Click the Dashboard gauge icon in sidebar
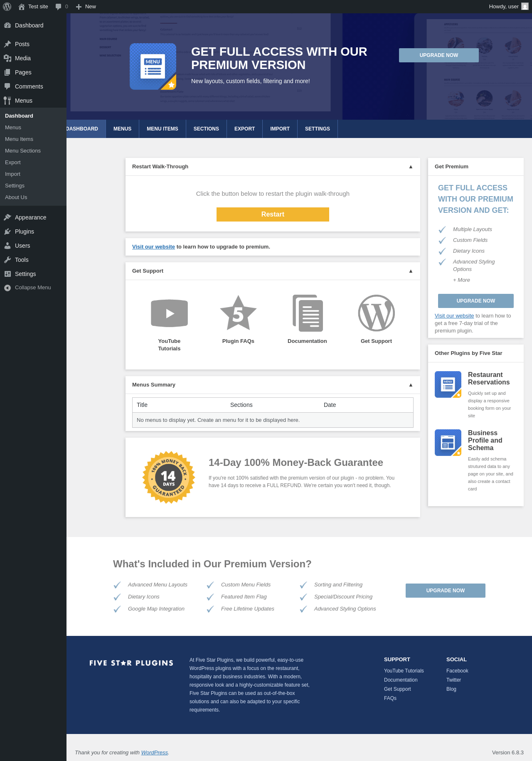Image resolution: width=532 pixels, height=761 pixels. [7, 25]
